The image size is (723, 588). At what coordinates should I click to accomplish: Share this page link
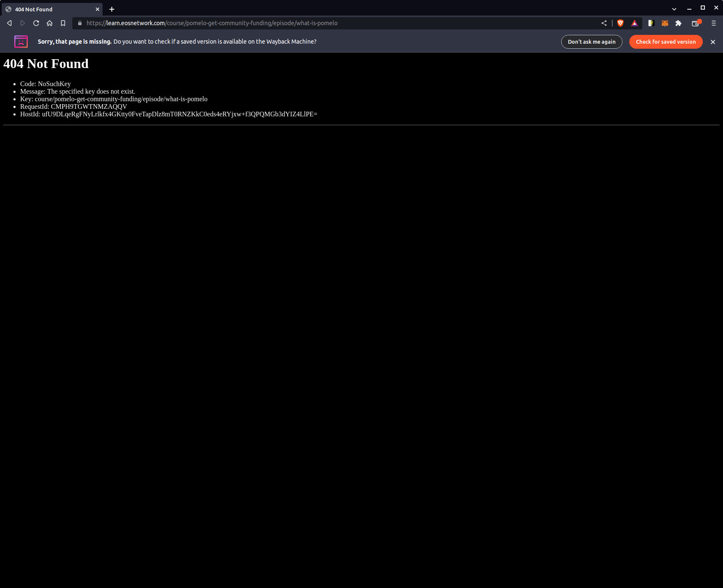point(604,23)
